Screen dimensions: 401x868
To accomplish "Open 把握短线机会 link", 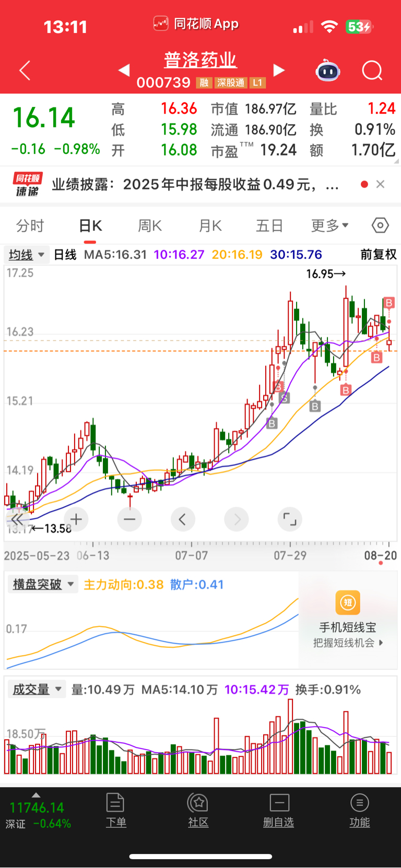I will 348,643.
